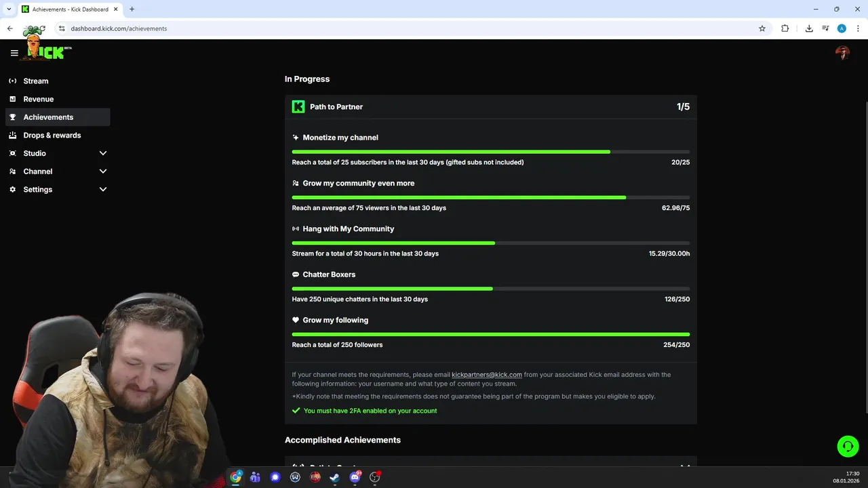This screenshot has width=868, height=488.
Task: Click the Chrome taskbar icon
Action: pyautogui.click(x=235, y=477)
